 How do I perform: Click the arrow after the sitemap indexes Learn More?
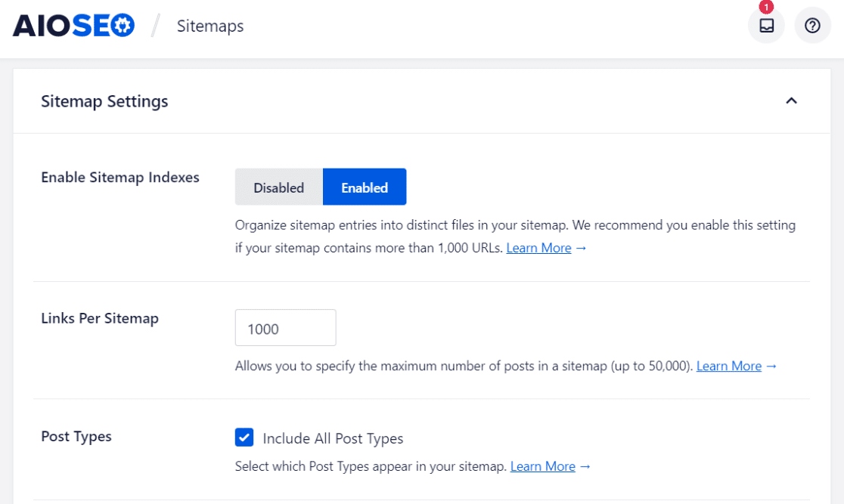tap(581, 247)
